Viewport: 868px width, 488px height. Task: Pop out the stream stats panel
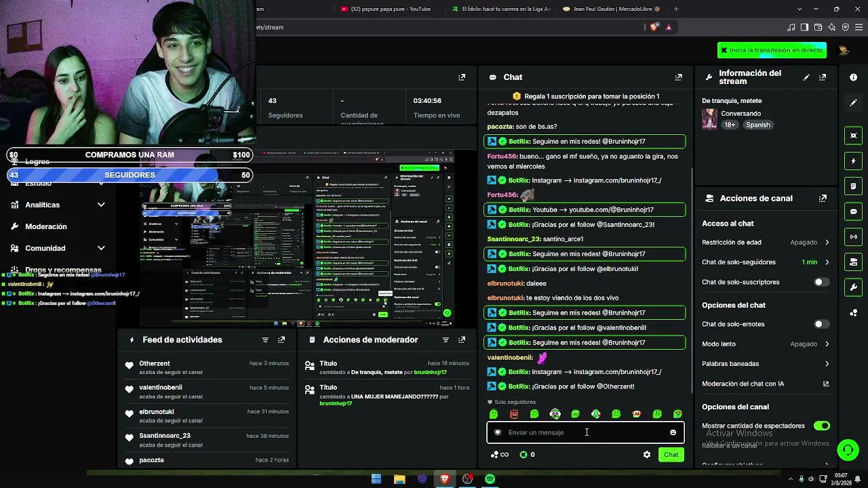click(462, 77)
